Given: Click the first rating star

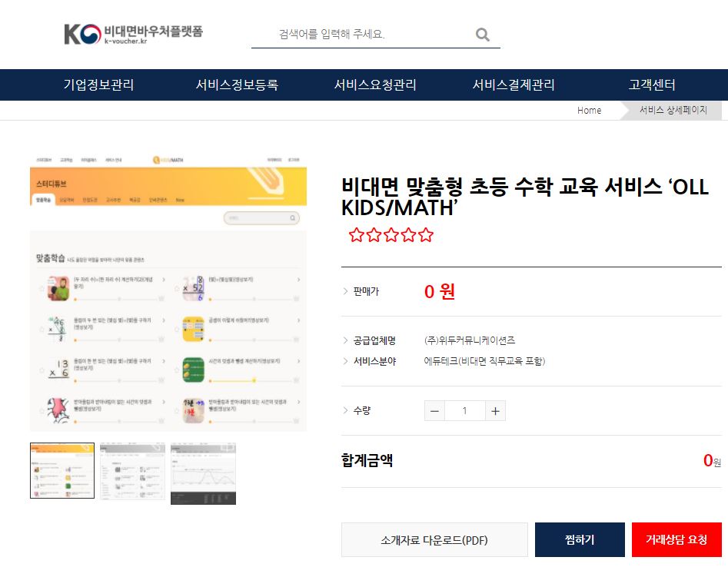Looking at the screenshot, I should [356, 235].
